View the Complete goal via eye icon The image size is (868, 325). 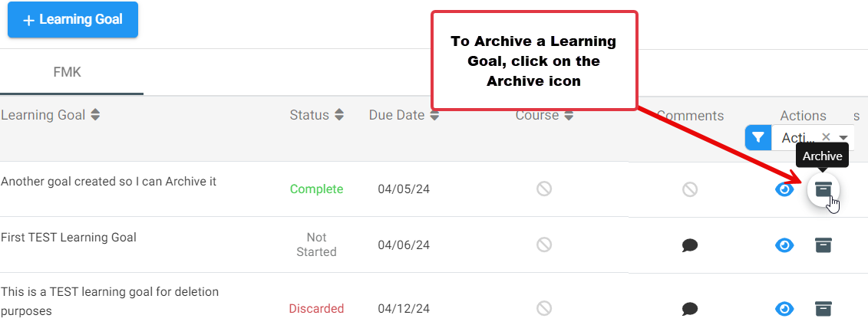coord(784,189)
